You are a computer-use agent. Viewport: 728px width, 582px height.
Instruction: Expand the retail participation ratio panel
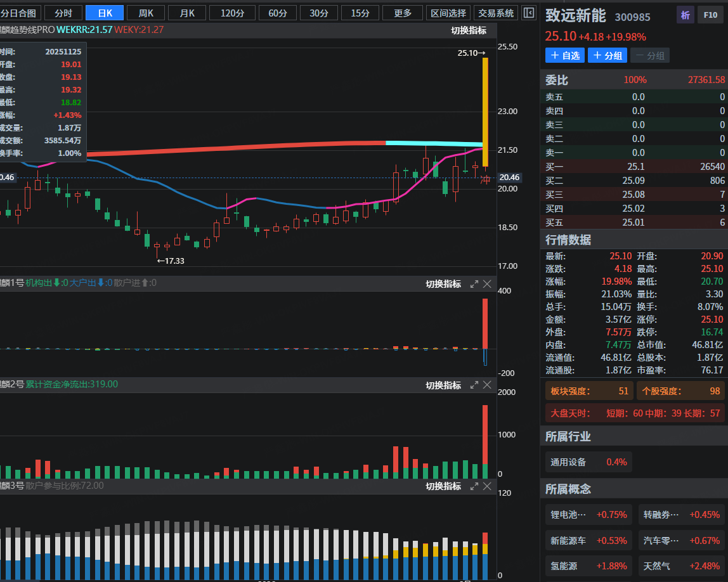click(x=474, y=486)
